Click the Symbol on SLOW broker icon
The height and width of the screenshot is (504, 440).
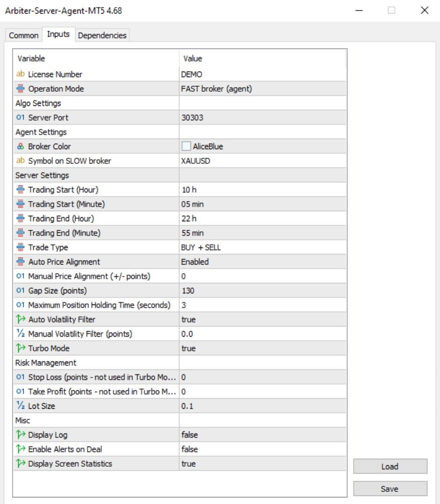coord(20,160)
